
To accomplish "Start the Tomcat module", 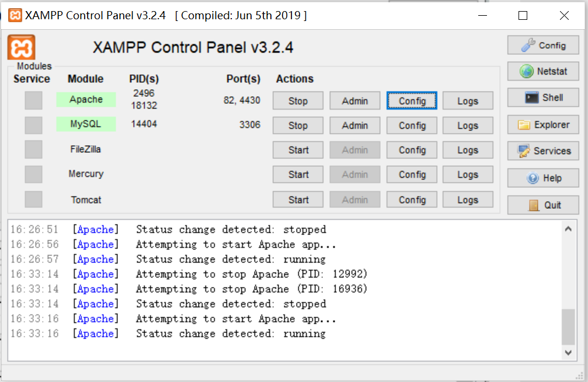I will (x=298, y=199).
